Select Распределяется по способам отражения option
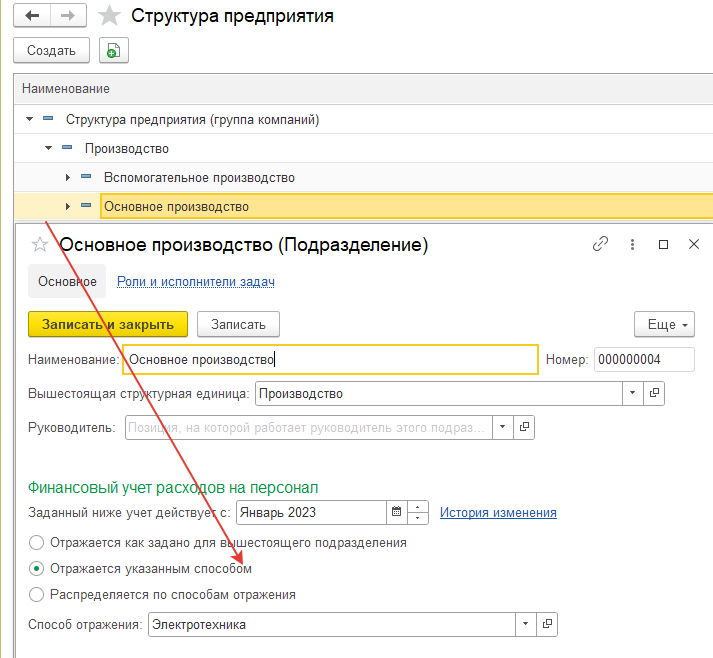Viewport: 713px width, 658px height. pos(36,594)
